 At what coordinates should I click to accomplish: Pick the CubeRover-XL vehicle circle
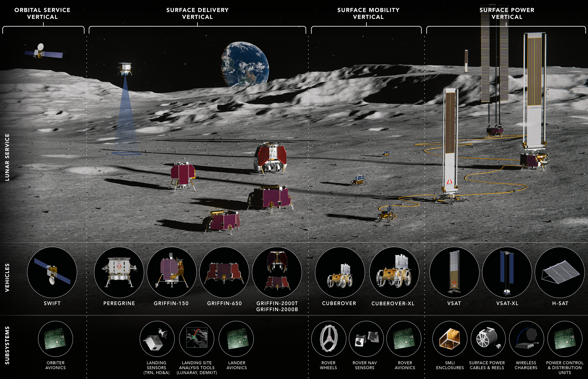point(394,272)
